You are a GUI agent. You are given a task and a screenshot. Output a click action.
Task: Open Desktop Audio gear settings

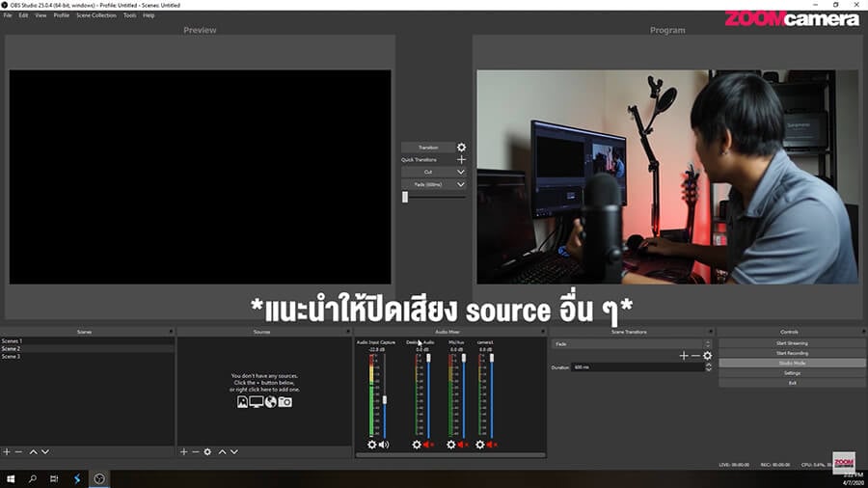(417, 445)
